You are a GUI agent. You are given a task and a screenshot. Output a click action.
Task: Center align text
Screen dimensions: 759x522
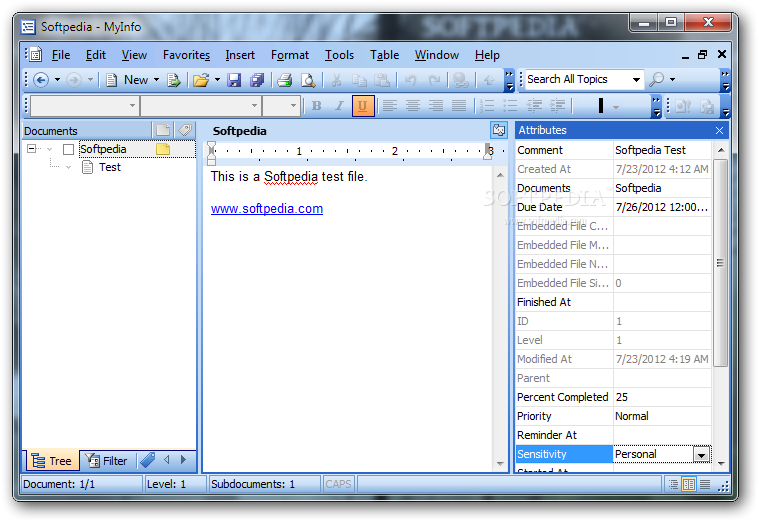[412, 106]
